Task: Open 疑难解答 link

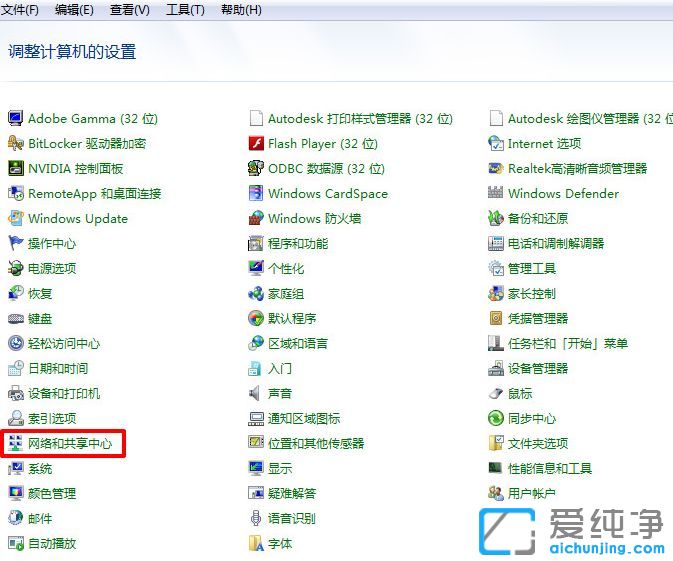Action: coord(292,494)
